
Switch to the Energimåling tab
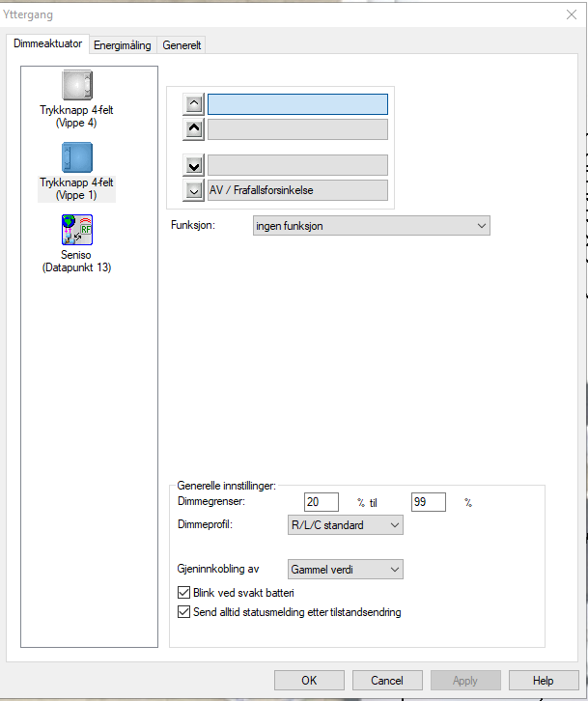pos(123,45)
